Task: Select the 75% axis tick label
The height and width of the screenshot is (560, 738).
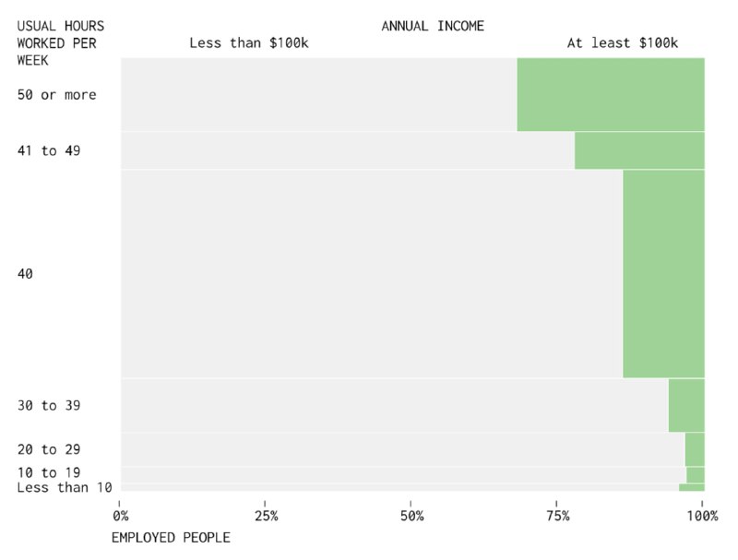Action: tap(557, 516)
